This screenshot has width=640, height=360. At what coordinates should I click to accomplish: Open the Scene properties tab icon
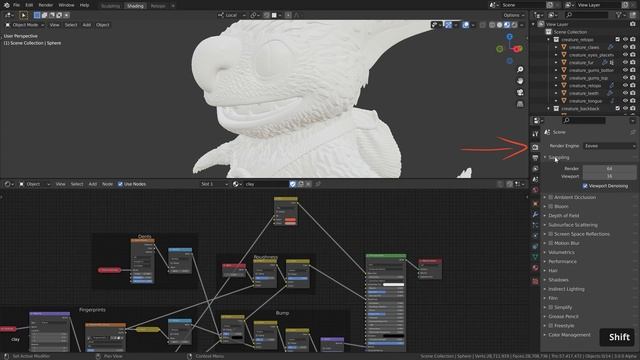pyautogui.click(x=535, y=180)
